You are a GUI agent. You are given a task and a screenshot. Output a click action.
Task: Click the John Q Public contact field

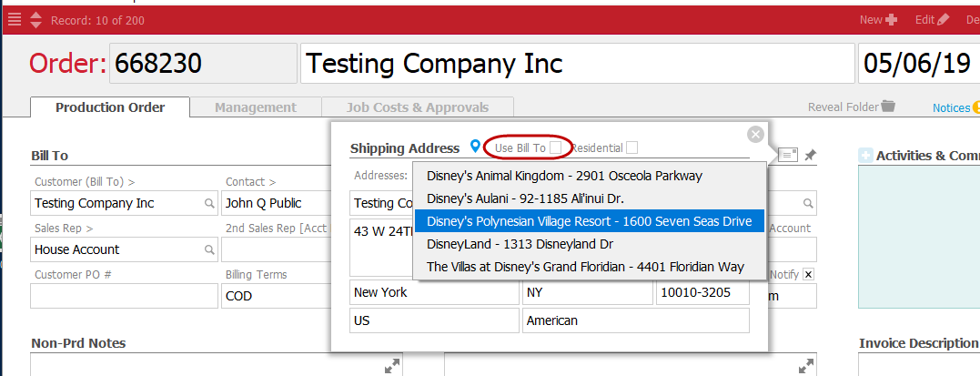click(276, 203)
